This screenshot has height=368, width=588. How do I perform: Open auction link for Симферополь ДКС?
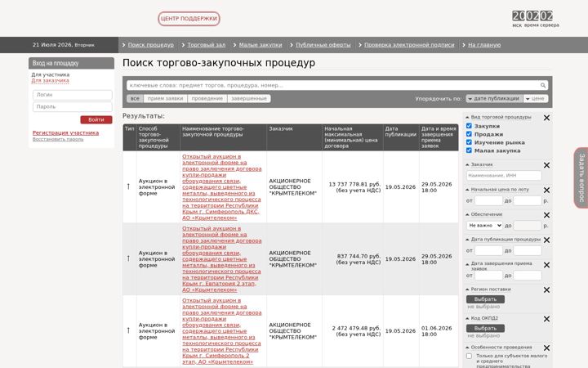pos(221,187)
